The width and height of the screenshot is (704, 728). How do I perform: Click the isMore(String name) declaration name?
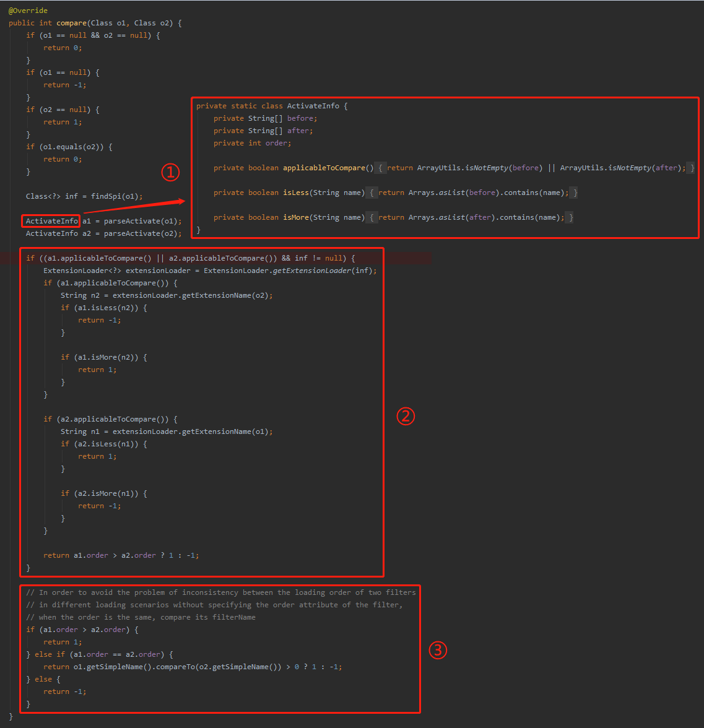coord(296,217)
